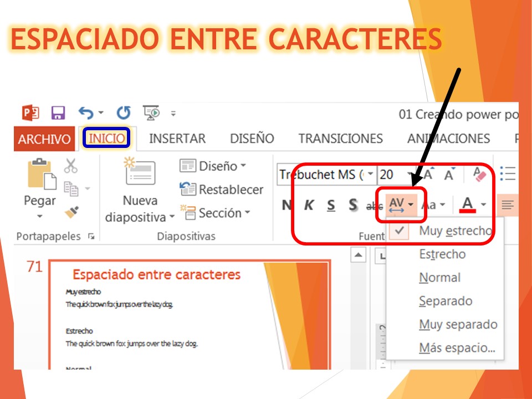532x399 pixels.
Task: Switch to the INSERTAR tab
Action: point(177,139)
